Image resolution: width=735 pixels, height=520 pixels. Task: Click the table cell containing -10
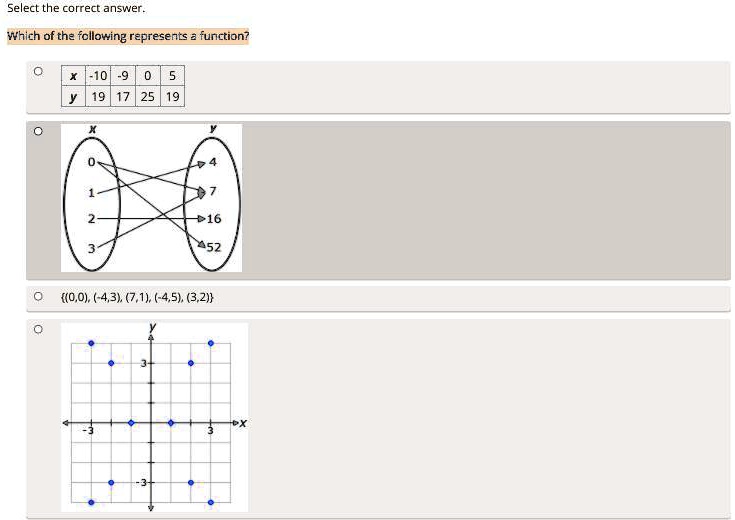[x=98, y=76]
